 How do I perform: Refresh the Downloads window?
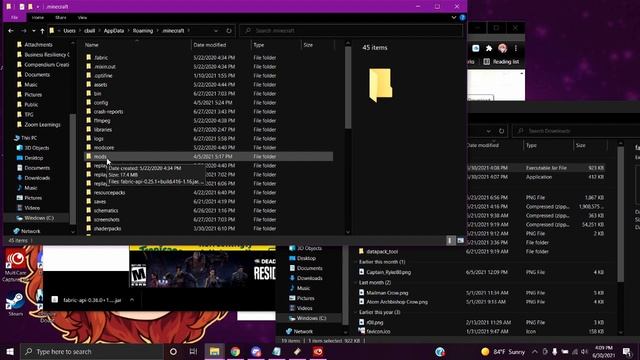click(x=501, y=131)
